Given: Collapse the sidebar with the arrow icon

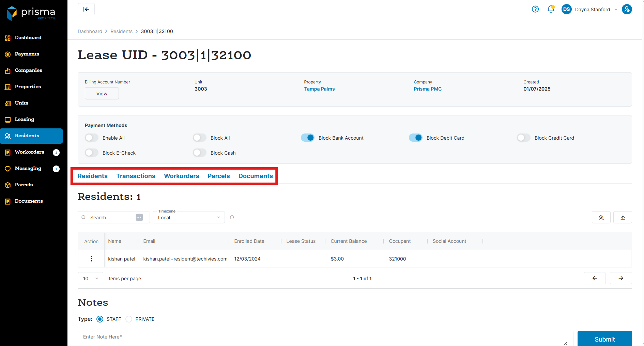Looking at the screenshot, I should [86, 9].
